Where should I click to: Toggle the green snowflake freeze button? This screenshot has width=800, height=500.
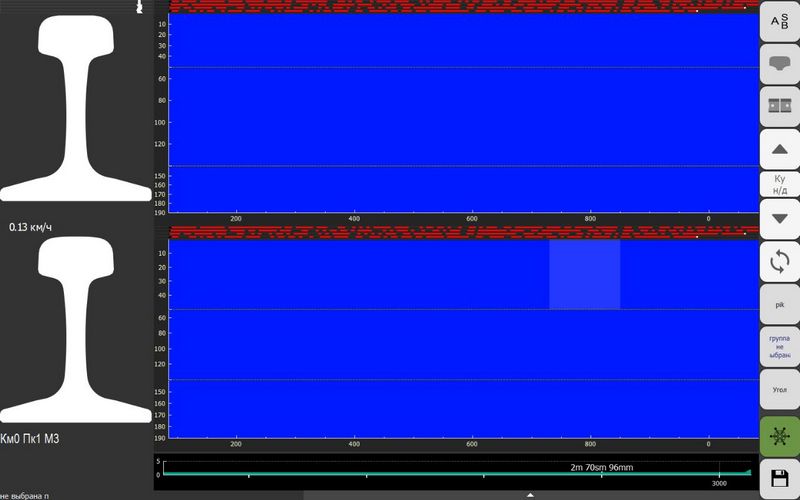point(780,437)
